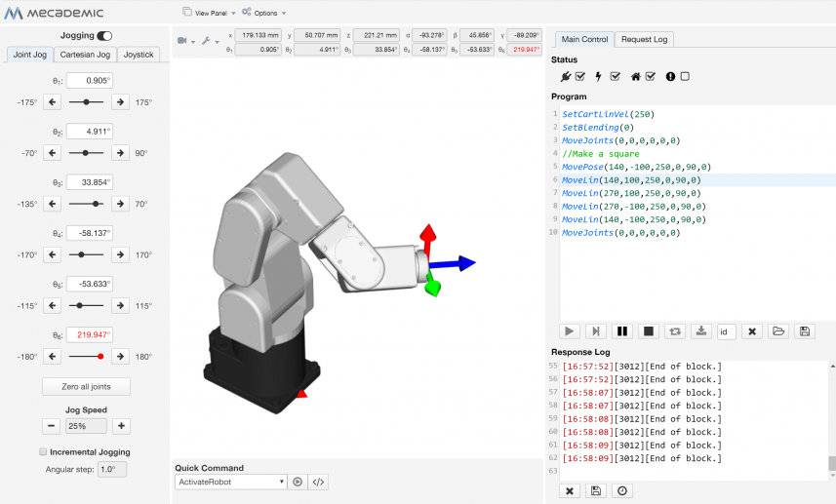The width and height of the screenshot is (836, 504).
Task: Select program line MoveLin(140,100,250,0,90,0)
Action: click(x=631, y=180)
